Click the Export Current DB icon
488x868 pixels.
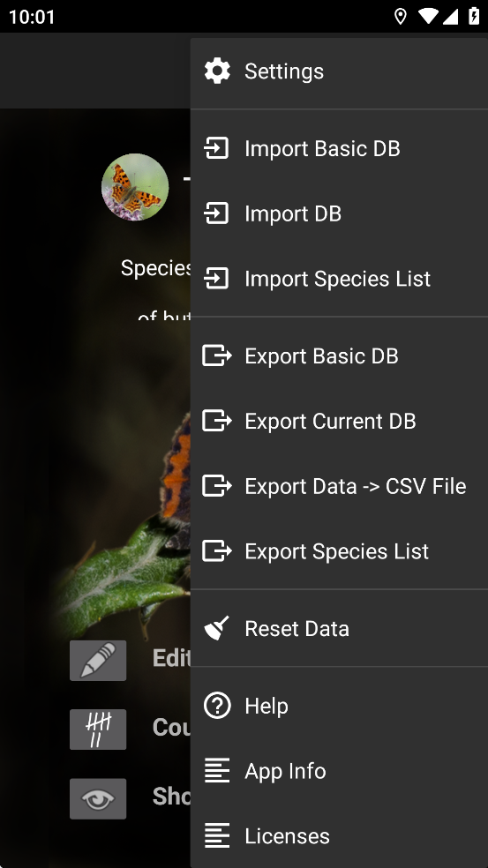point(216,421)
